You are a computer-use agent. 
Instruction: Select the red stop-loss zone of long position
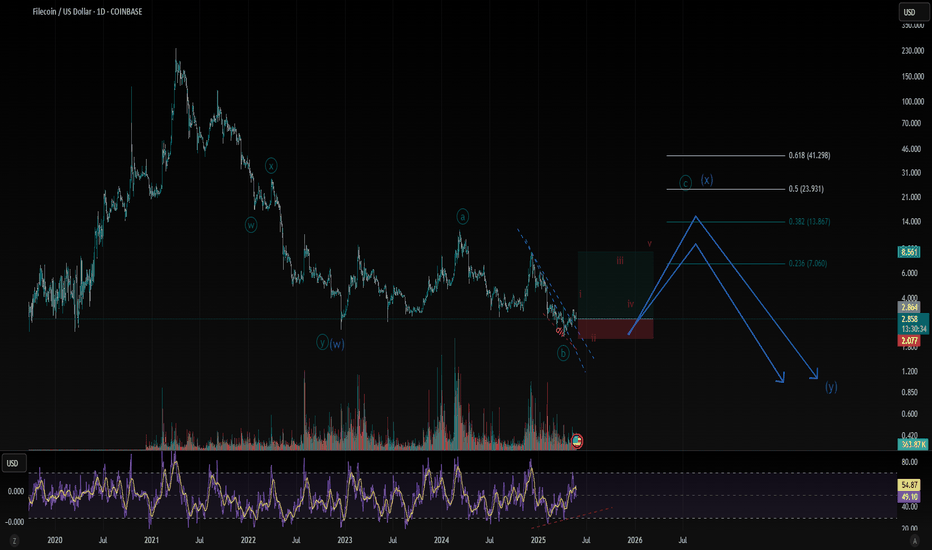[x=616, y=329]
